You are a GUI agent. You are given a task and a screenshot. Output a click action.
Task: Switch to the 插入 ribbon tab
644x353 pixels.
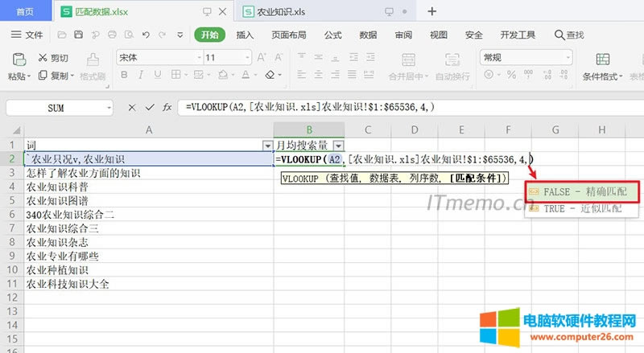[x=245, y=35]
